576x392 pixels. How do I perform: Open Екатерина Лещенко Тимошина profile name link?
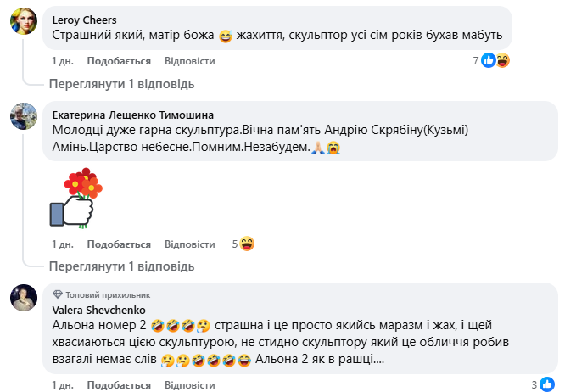(133, 115)
